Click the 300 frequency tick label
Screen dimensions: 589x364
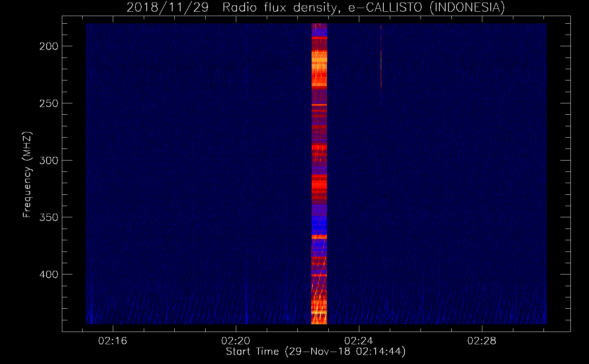49,161
